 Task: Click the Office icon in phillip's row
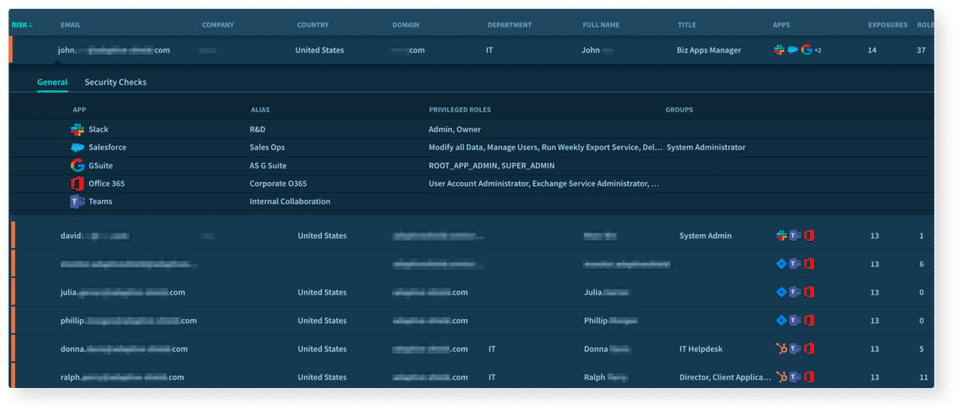tap(809, 320)
